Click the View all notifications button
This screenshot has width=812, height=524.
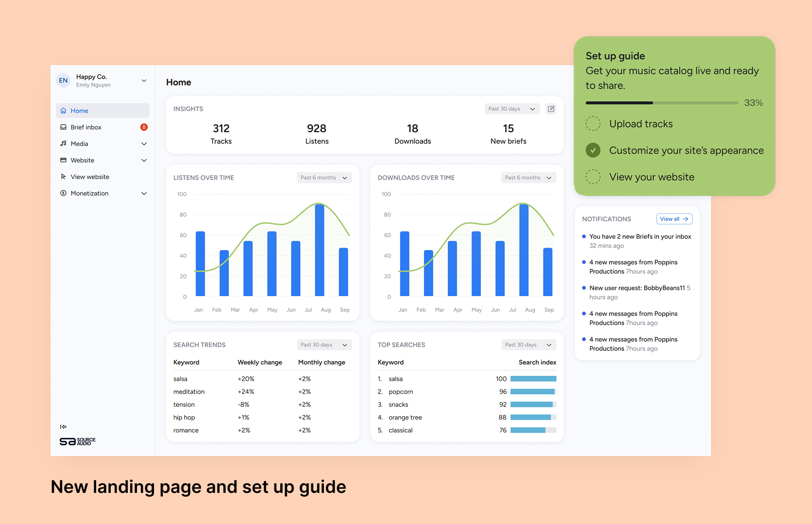coord(674,219)
